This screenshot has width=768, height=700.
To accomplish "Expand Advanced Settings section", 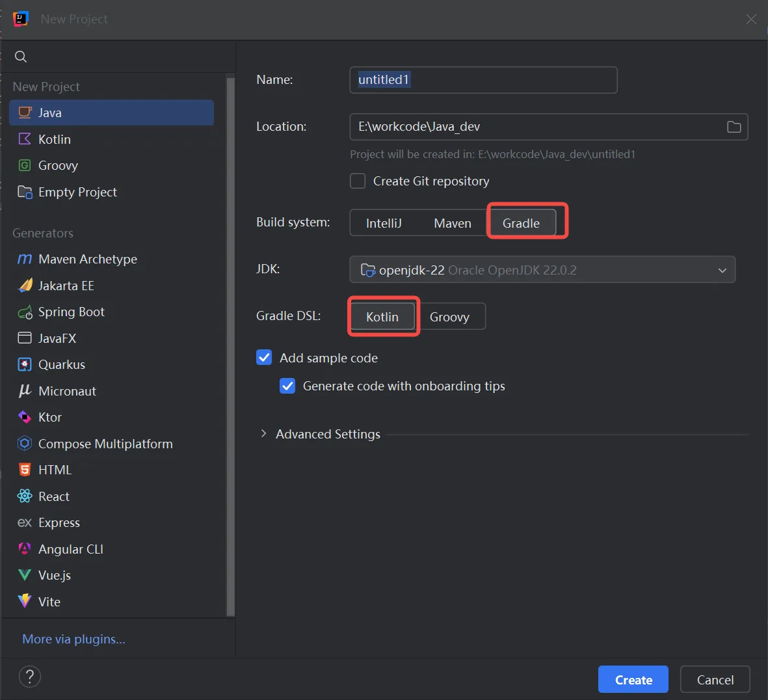I will click(x=263, y=433).
